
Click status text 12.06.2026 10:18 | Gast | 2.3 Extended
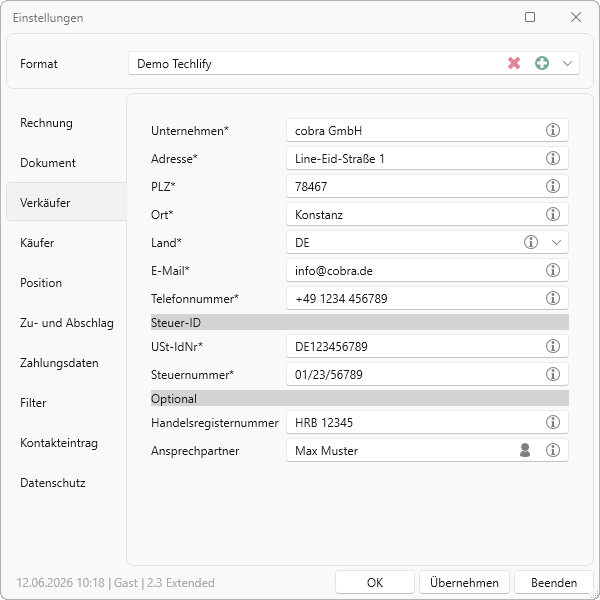coord(115,583)
